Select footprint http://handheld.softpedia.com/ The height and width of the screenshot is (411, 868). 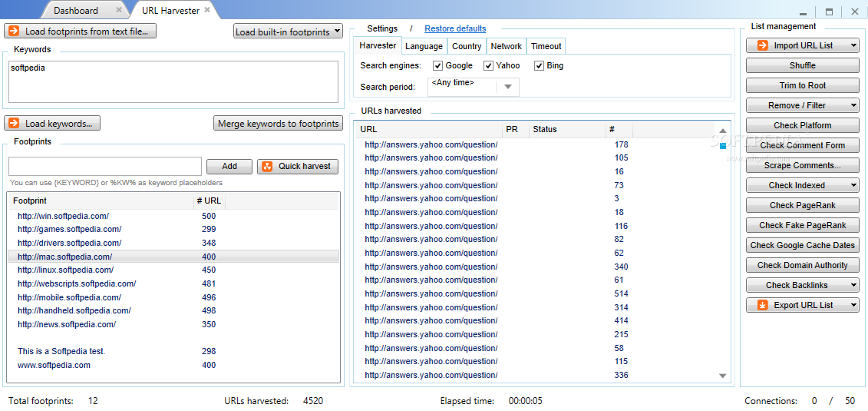tap(173, 310)
